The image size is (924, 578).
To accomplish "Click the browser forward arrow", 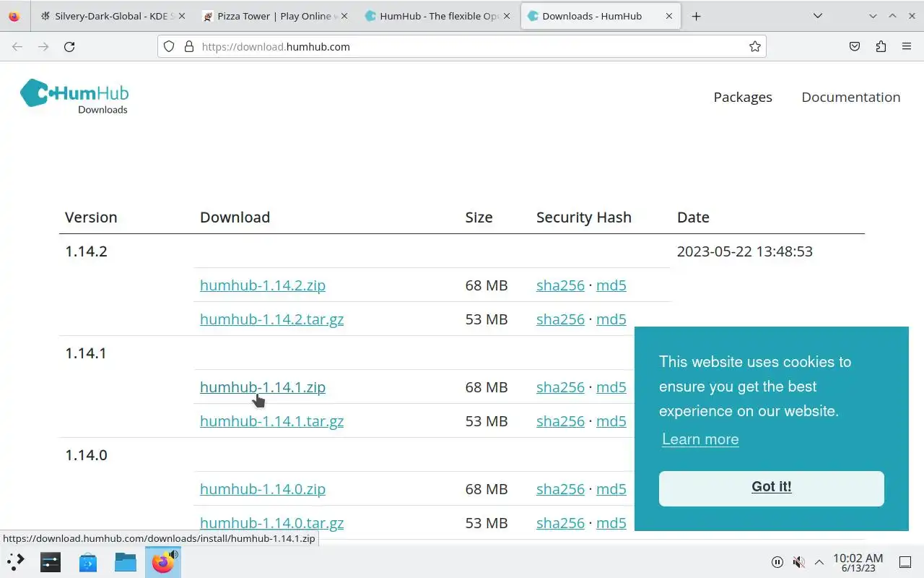I will [x=43, y=46].
